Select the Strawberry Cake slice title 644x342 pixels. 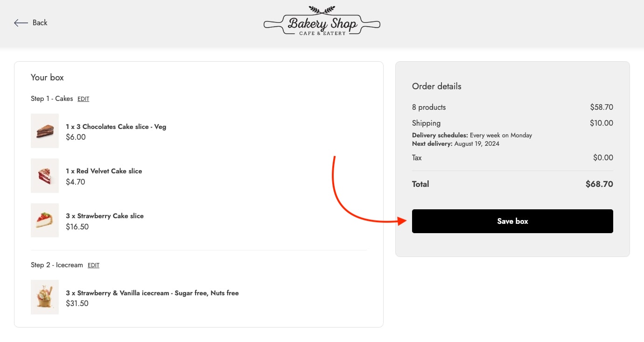click(105, 216)
